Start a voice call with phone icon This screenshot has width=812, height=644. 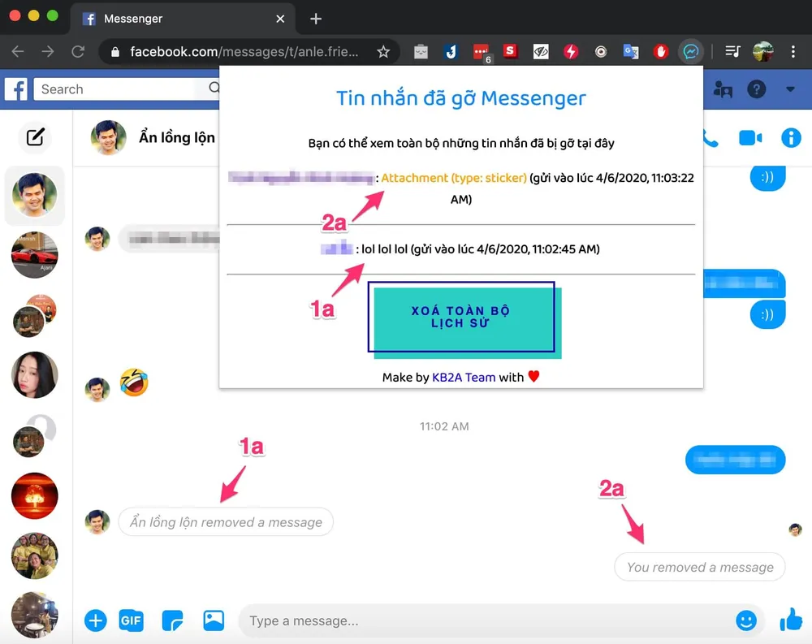[710, 138]
